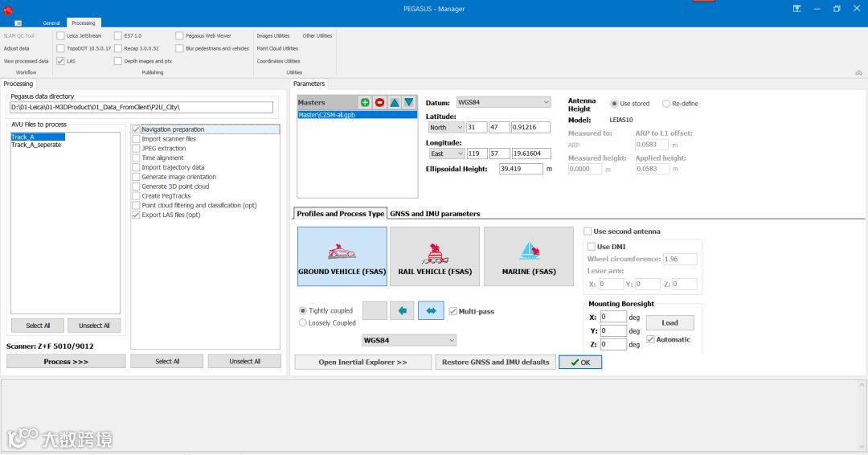Click Select All under AVU files
Screen dimensions: 868x455
(38, 326)
